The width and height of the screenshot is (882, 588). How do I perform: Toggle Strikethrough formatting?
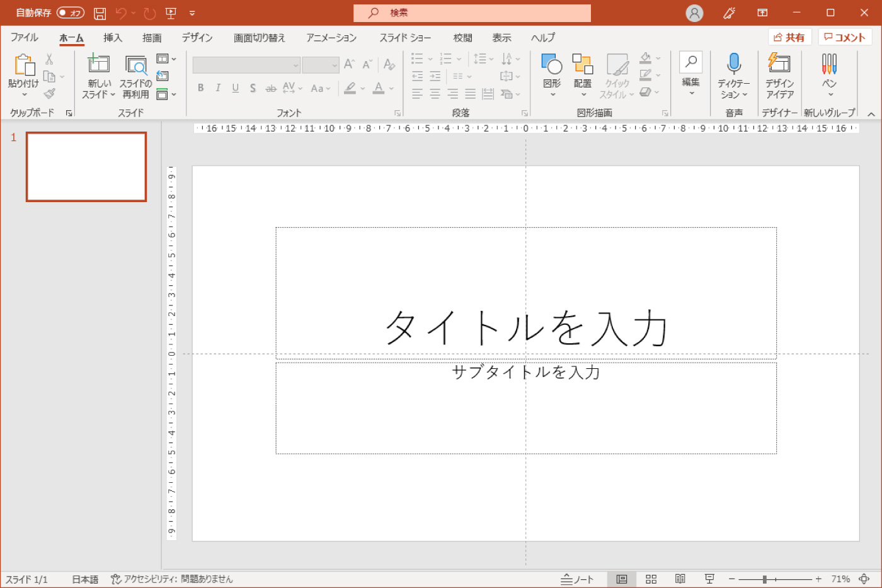(x=271, y=88)
